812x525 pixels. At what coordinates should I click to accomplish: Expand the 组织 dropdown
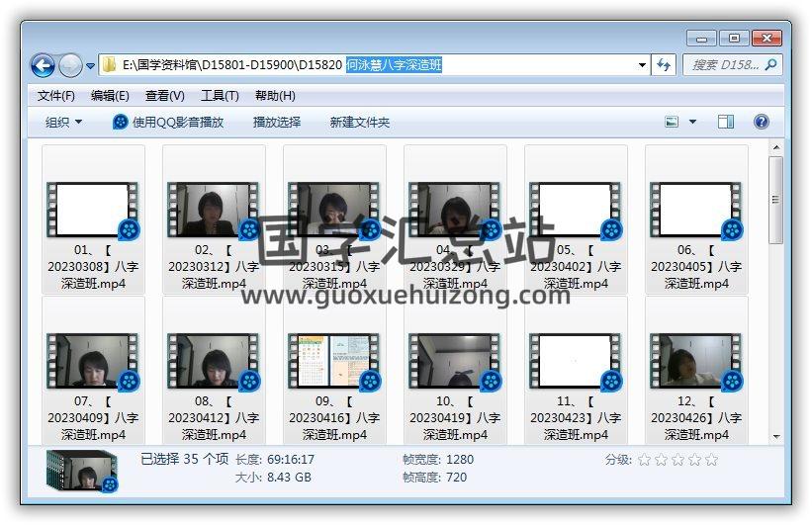point(63,123)
